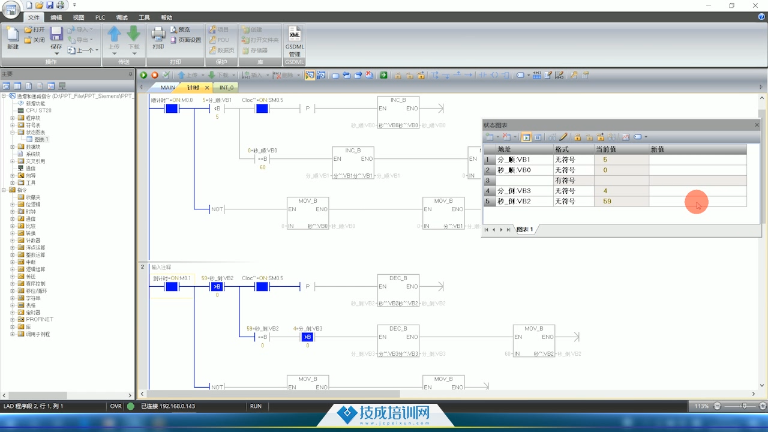Viewport: 768px width, 432px height.
Task: Click the delete network red X icon
Action: pos(277,75)
